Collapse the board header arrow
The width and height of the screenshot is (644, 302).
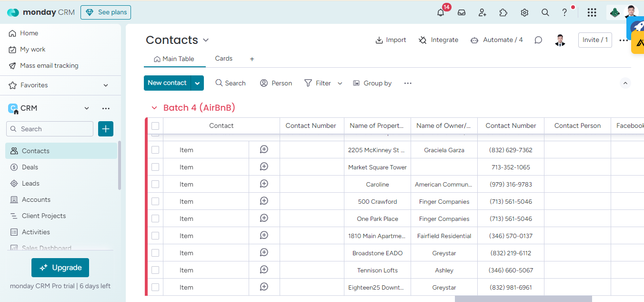tap(625, 83)
